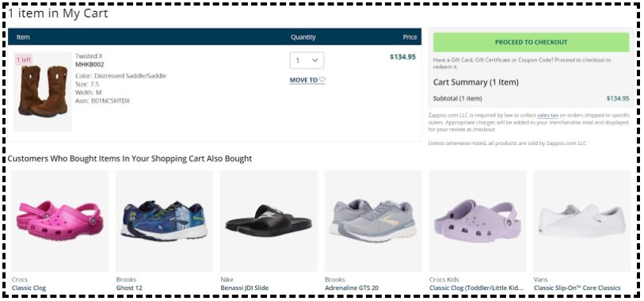Open the Benassi JDI Slide title link
This screenshot has height=301, width=644.
245,288
